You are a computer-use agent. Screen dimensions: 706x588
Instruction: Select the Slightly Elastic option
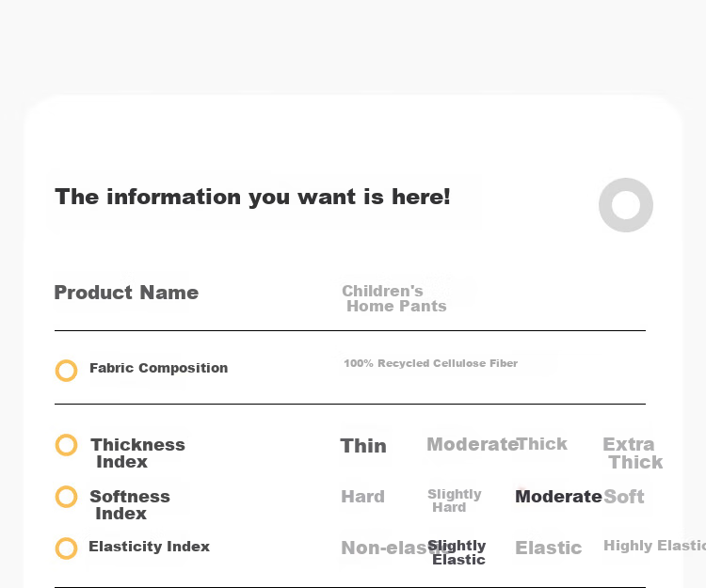(457, 552)
